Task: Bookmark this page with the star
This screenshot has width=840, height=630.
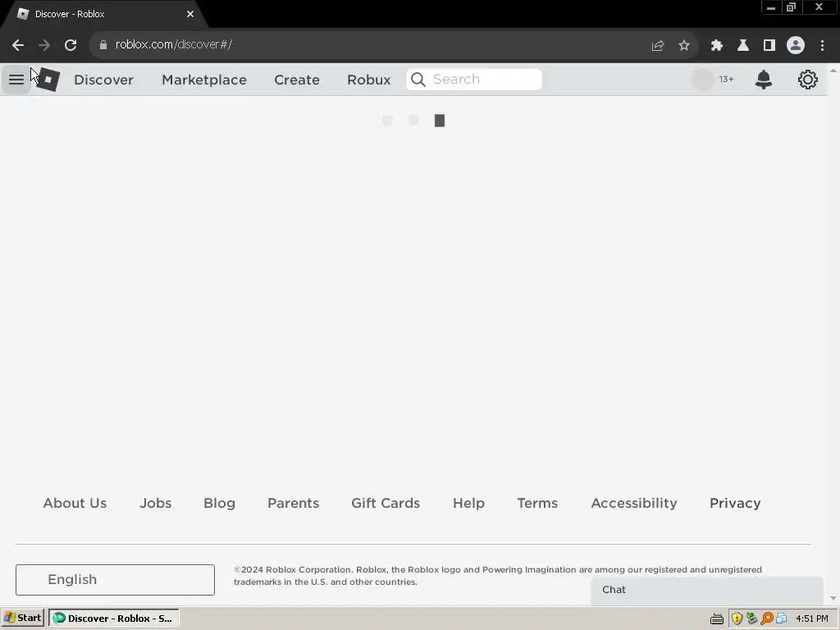Action: 684,46
